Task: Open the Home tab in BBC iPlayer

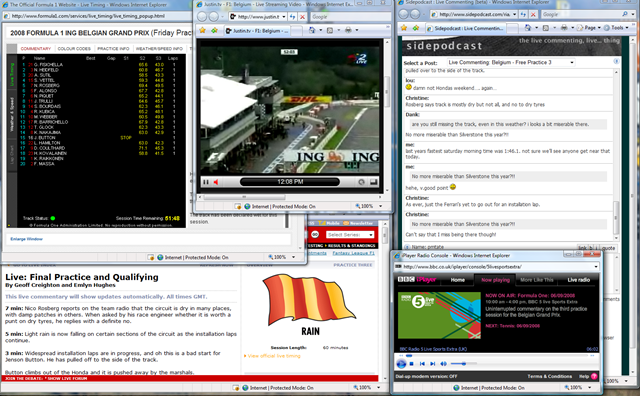Action: click(458, 280)
